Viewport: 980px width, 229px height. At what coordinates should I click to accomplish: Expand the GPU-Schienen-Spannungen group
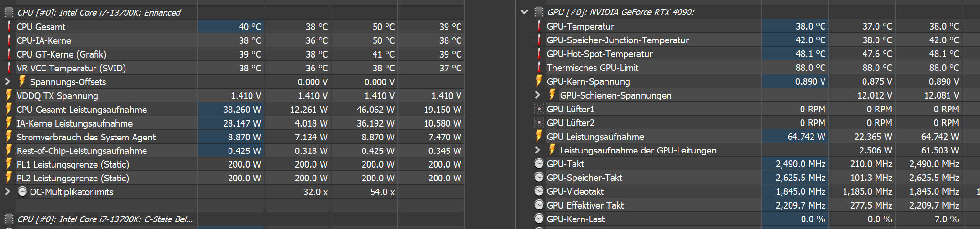pos(538,95)
